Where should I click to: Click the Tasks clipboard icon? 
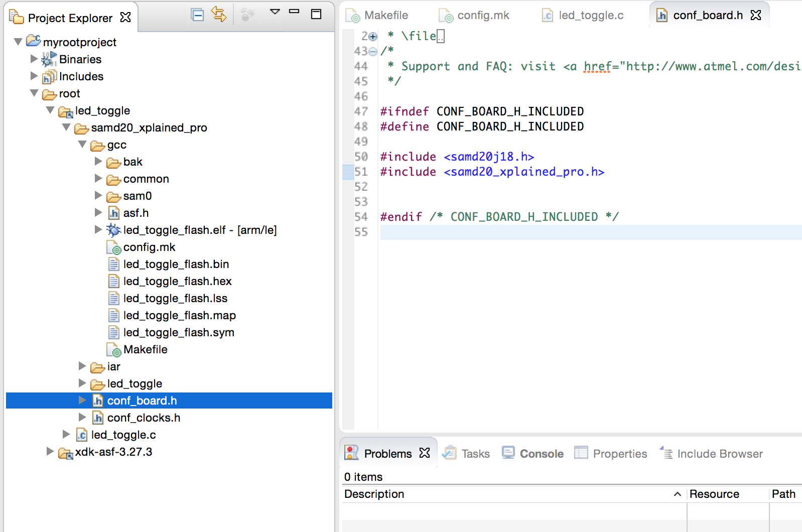449,453
